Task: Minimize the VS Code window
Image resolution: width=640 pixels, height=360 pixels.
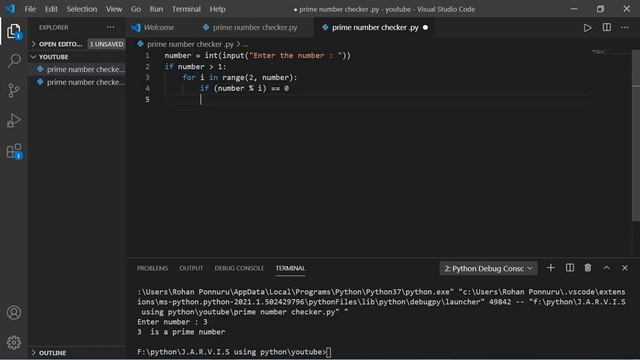Action: (574, 9)
